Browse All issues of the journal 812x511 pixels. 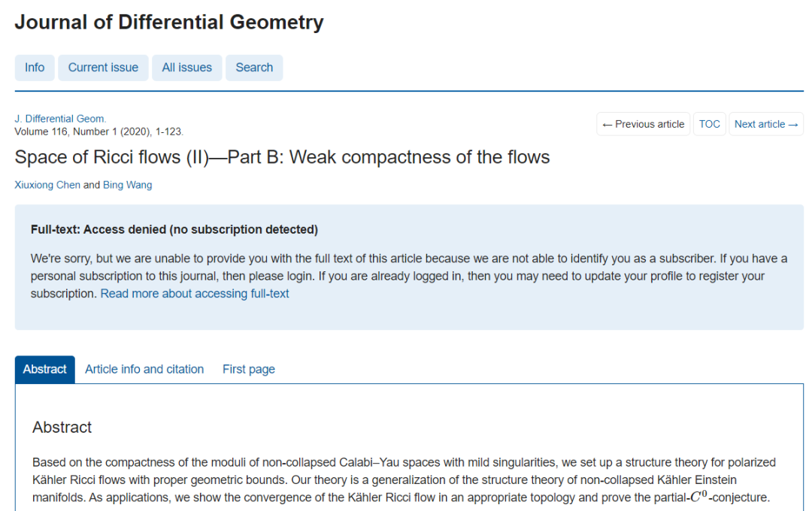[x=186, y=68]
